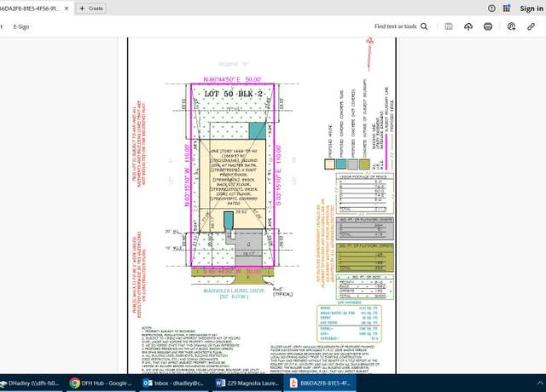Screen dimensions: 546x392
Task: Open the Outlook Inbox taskbar item
Action: [x=173, y=383]
